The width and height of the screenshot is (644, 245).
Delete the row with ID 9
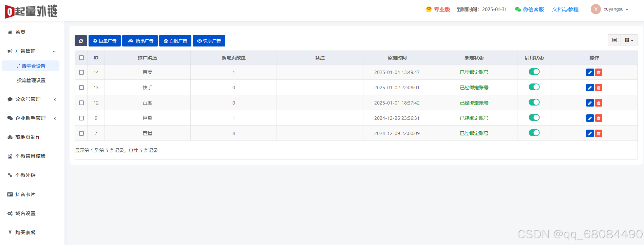click(599, 118)
